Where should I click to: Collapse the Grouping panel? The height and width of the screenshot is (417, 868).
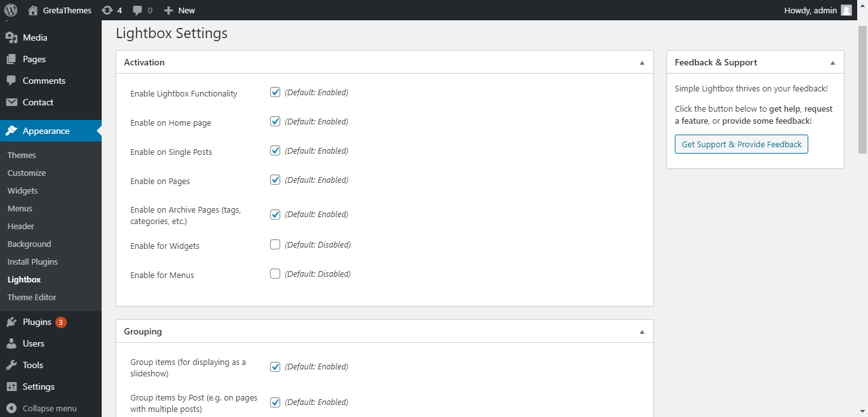[x=642, y=332]
